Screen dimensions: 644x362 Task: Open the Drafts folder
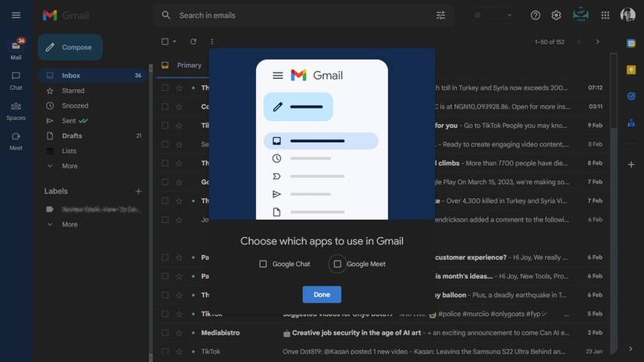click(x=93, y=136)
